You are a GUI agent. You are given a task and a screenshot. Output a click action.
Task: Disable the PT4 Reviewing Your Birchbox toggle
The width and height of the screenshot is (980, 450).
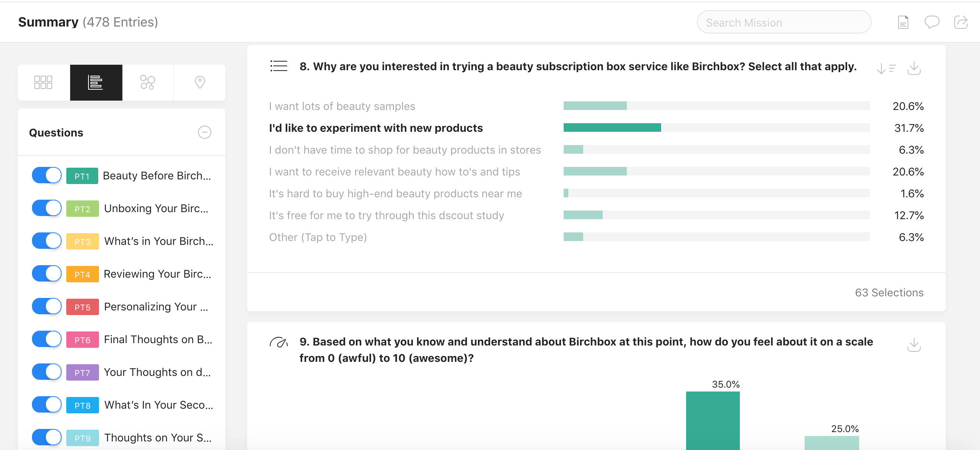[47, 274]
